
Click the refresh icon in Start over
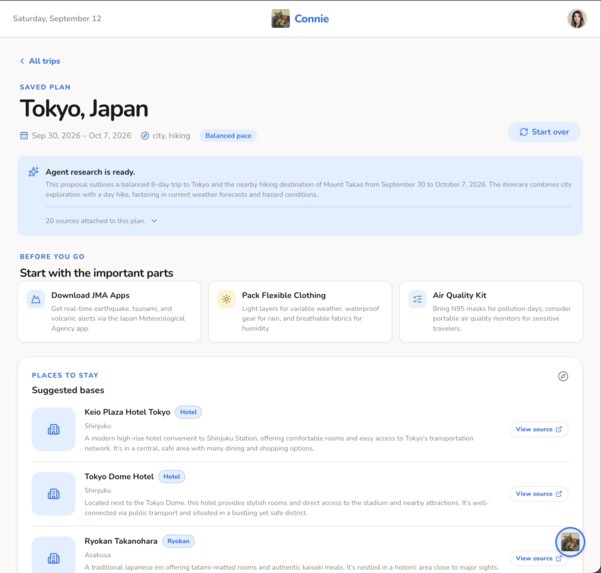pos(524,132)
